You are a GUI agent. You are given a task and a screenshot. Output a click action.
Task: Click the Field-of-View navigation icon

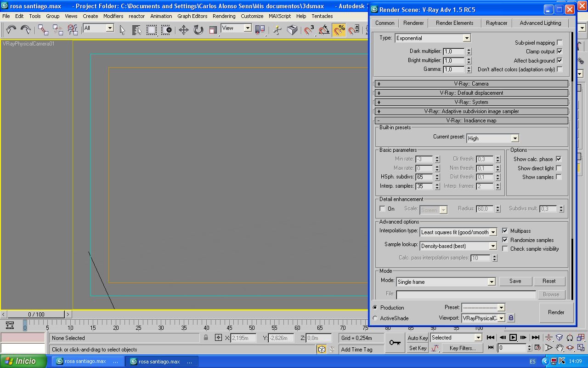pyautogui.click(x=548, y=348)
